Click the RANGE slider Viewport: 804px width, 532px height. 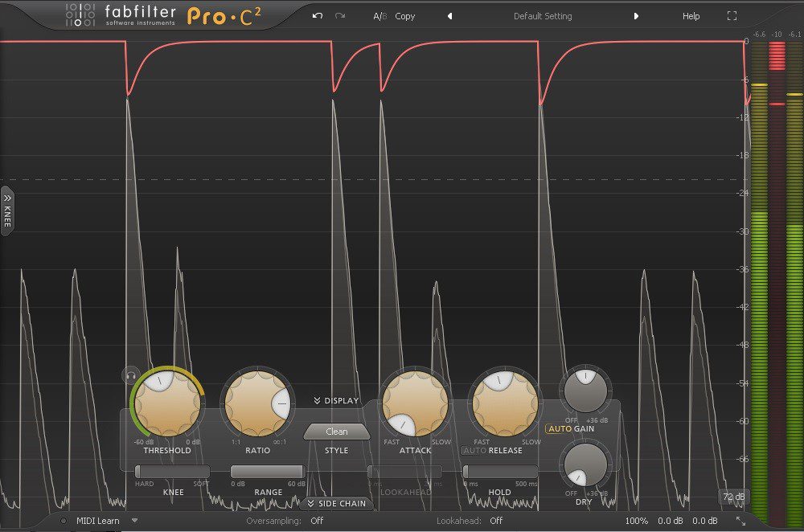pos(268,471)
